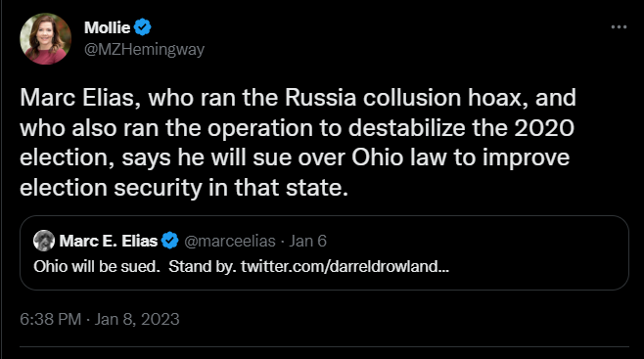Click Marc E. Elias's verified badge

169,241
